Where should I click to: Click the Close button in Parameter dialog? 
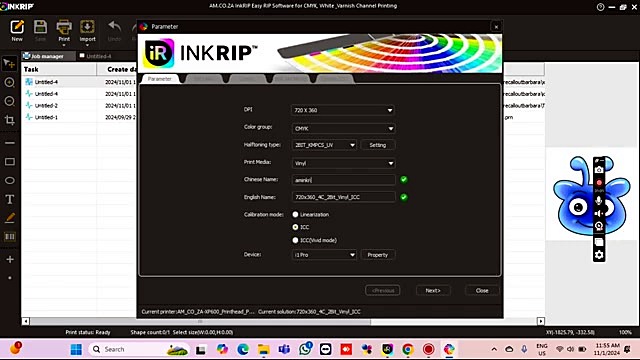click(482, 291)
